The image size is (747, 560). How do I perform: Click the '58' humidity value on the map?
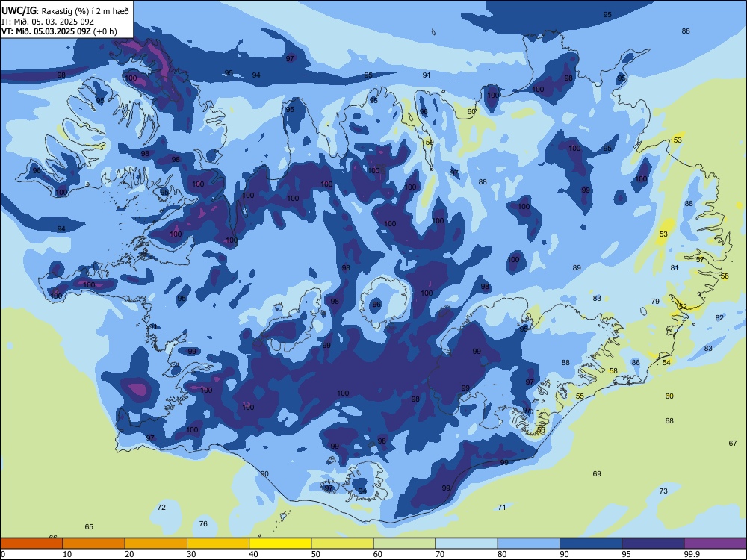(x=613, y=370)
